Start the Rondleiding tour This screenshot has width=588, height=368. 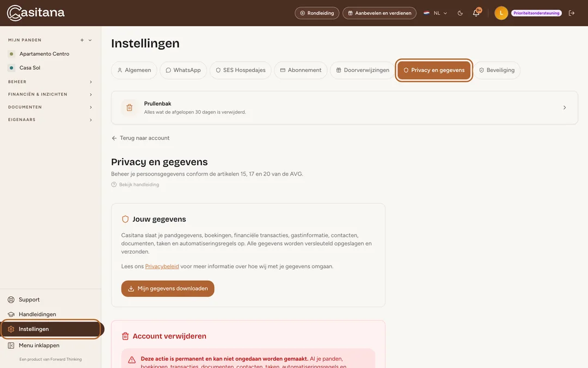[317, 13]
